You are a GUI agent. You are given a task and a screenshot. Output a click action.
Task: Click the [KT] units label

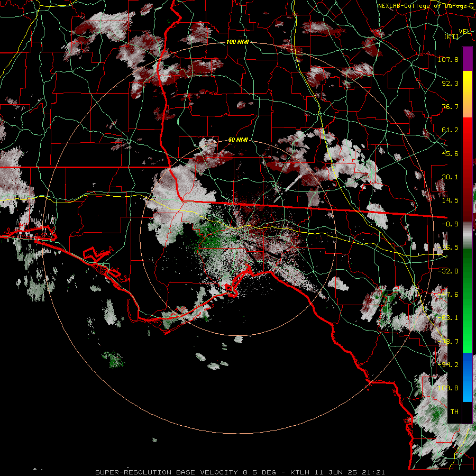452,37
